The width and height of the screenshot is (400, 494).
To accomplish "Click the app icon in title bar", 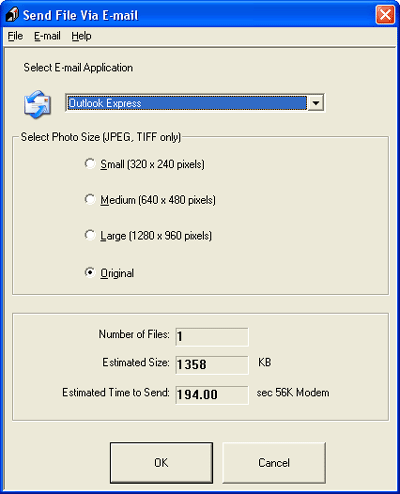I will point(12,15).
